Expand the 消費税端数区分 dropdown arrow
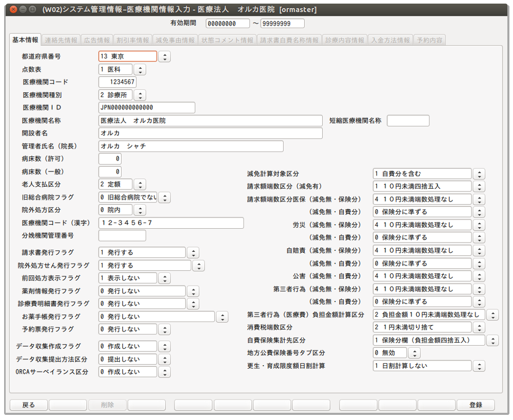 click(x=479, y=327)
